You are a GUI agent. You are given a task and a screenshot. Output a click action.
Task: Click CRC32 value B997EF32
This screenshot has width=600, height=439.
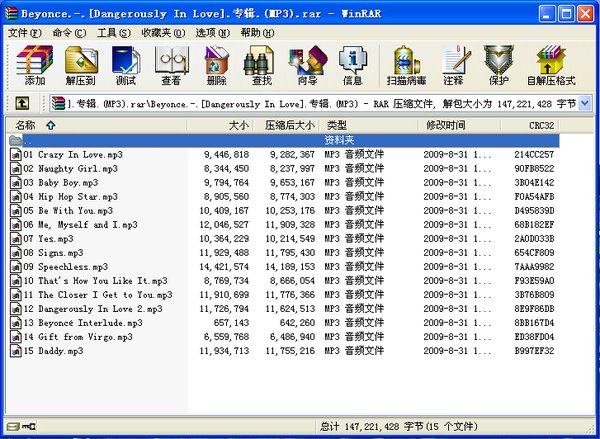click(534, 351)
